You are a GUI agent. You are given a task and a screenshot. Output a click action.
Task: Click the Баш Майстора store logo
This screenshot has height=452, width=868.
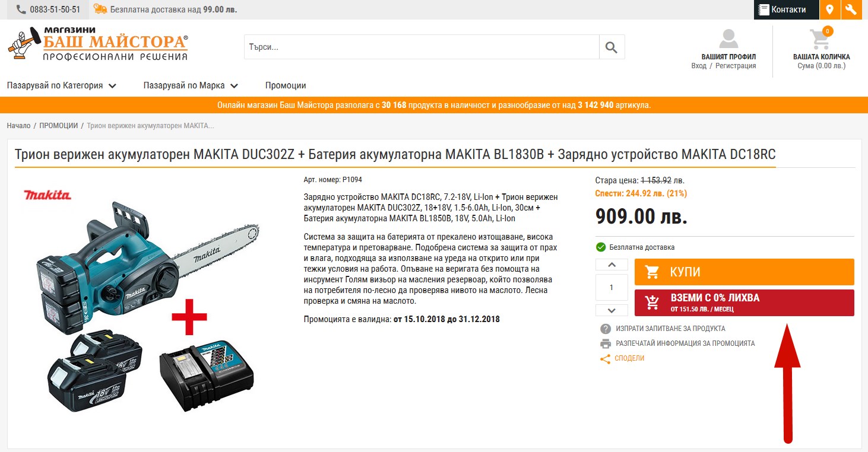click(x=98, y=43)
